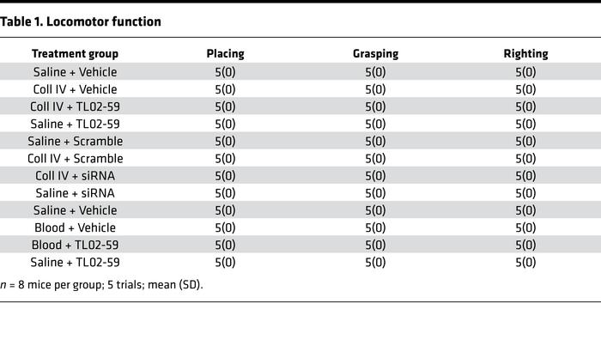Select Grasping value for Blood + Vehicle
The height and width of the screenshot is (364, 601).
tap(375, 227)
